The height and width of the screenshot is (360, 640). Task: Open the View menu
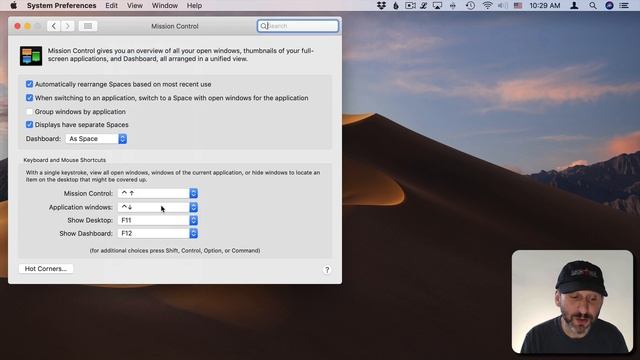coord(135,6)
